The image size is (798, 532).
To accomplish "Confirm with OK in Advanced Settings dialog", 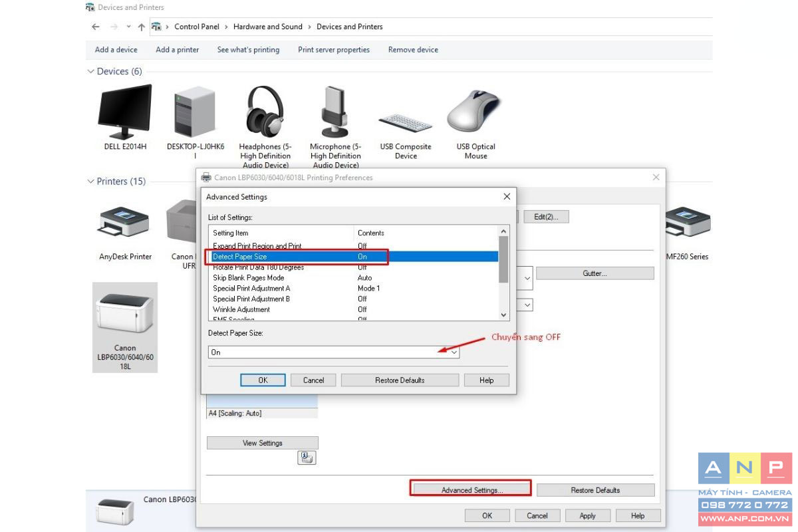I will 263,380.
